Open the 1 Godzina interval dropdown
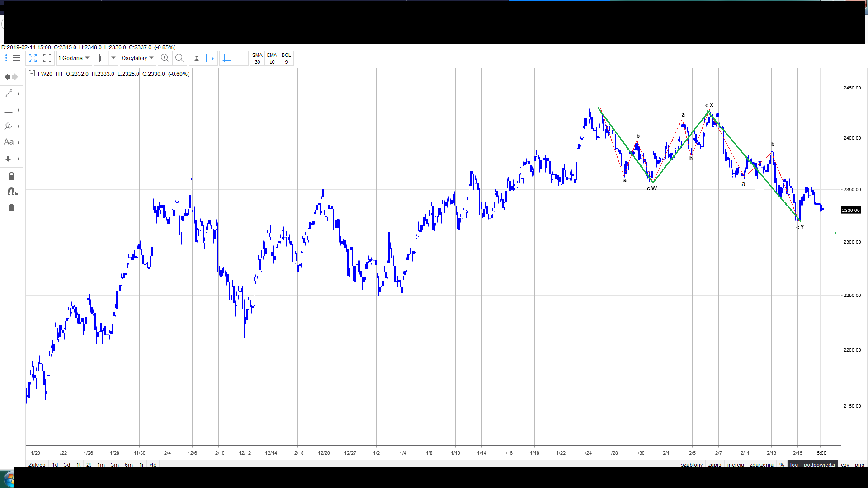The height and width of the screenshot is (488, 868). pyautogui.click(x=74, y=58)
